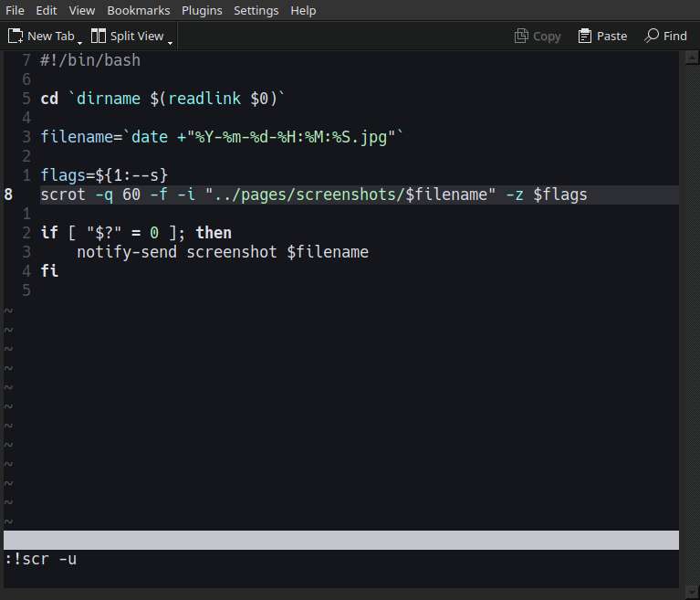
Task: Click the word then
Action: click(214, 233)
